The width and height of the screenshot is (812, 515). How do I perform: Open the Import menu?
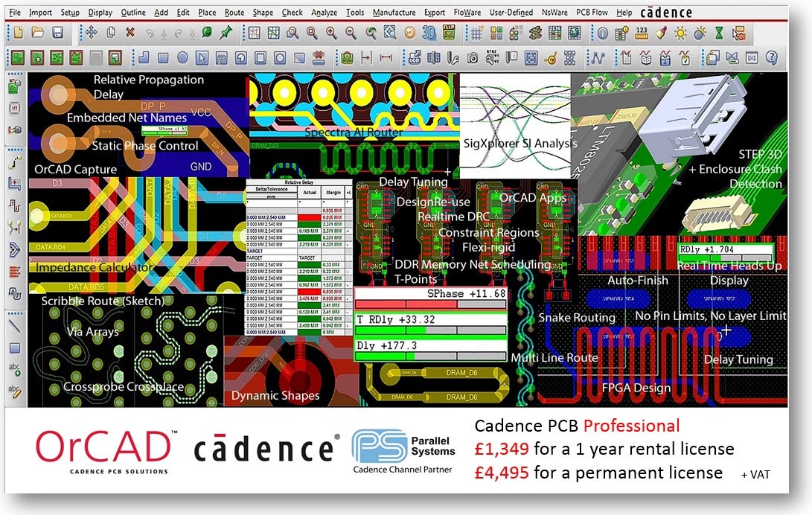(40, 13)
